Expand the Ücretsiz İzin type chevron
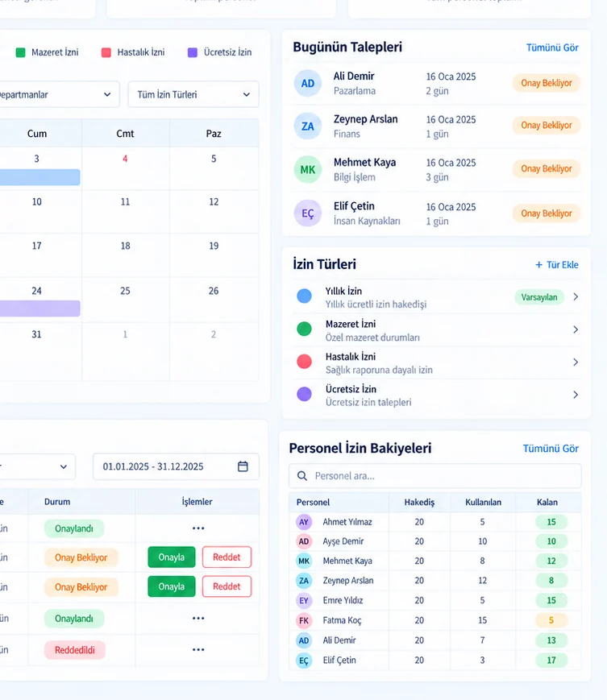This screenshot has height=700, width=607. [x=576, y=395]
